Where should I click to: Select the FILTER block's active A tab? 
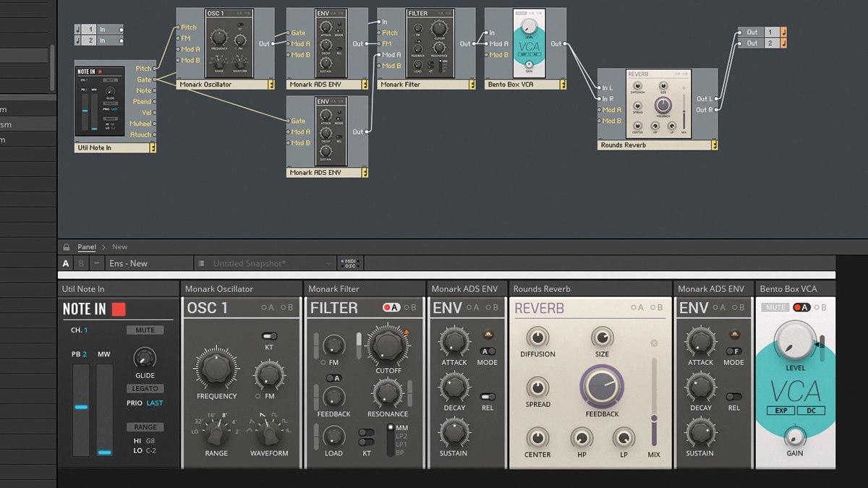(391, 308)
